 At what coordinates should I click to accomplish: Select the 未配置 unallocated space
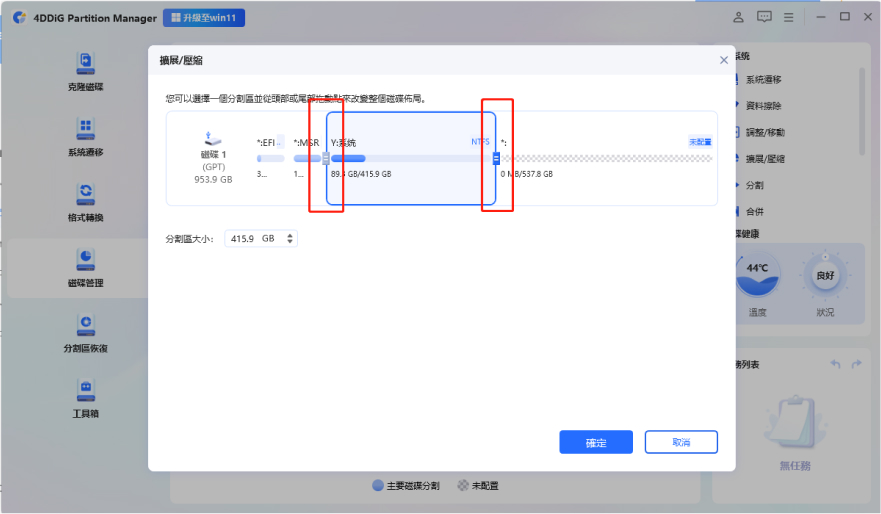point(606,158)
